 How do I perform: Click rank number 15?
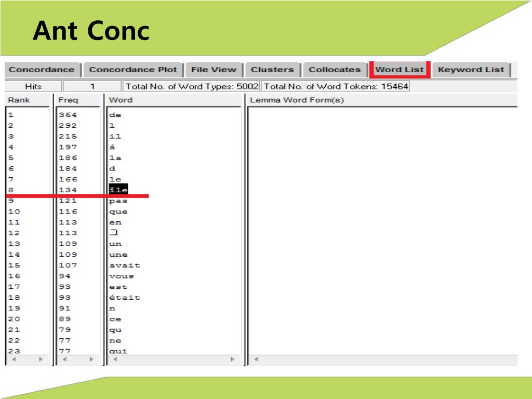pyautogui.click(x=14, y=265)
